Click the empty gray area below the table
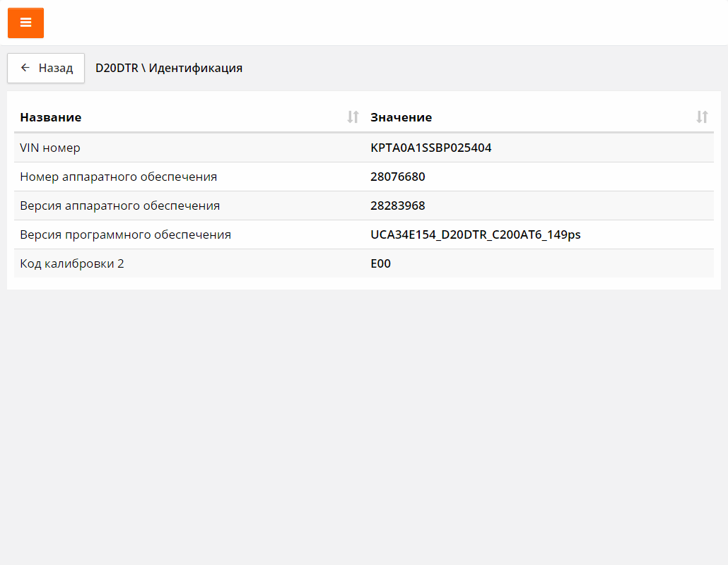 point(364,424)
